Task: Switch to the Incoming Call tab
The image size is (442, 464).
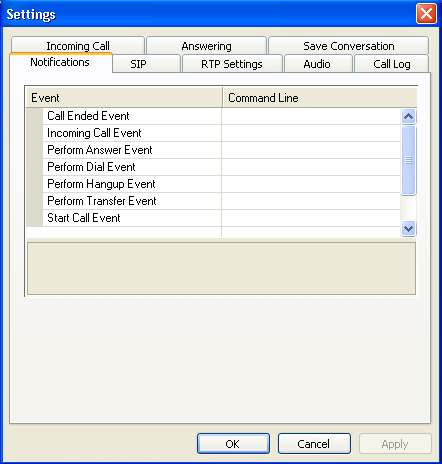Action: (78, 45)
